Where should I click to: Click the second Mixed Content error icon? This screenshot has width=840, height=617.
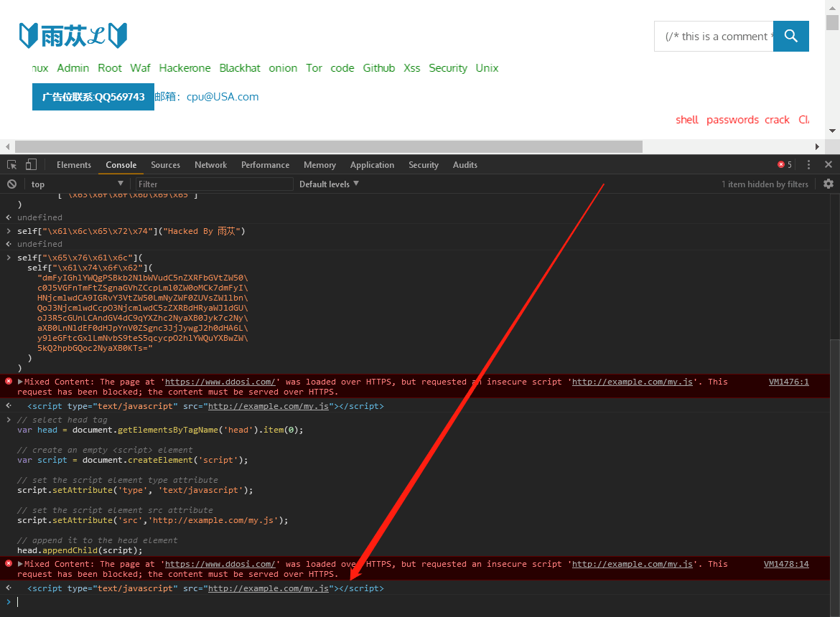[9, 563]
